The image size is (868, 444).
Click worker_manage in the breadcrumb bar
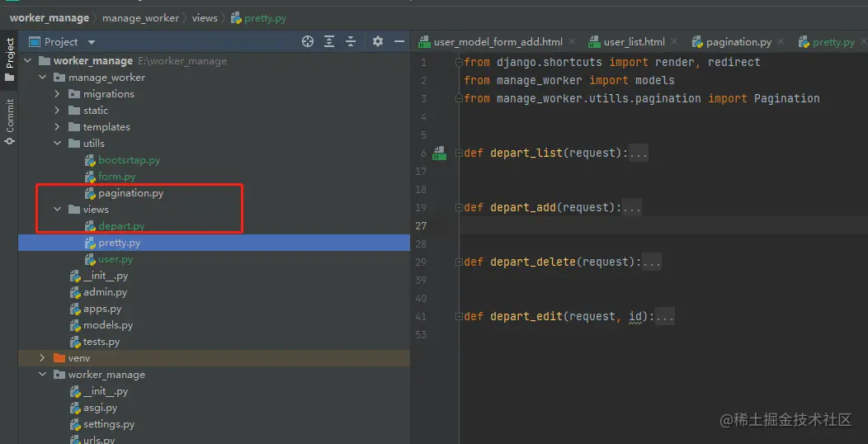(x=50, y=17)
